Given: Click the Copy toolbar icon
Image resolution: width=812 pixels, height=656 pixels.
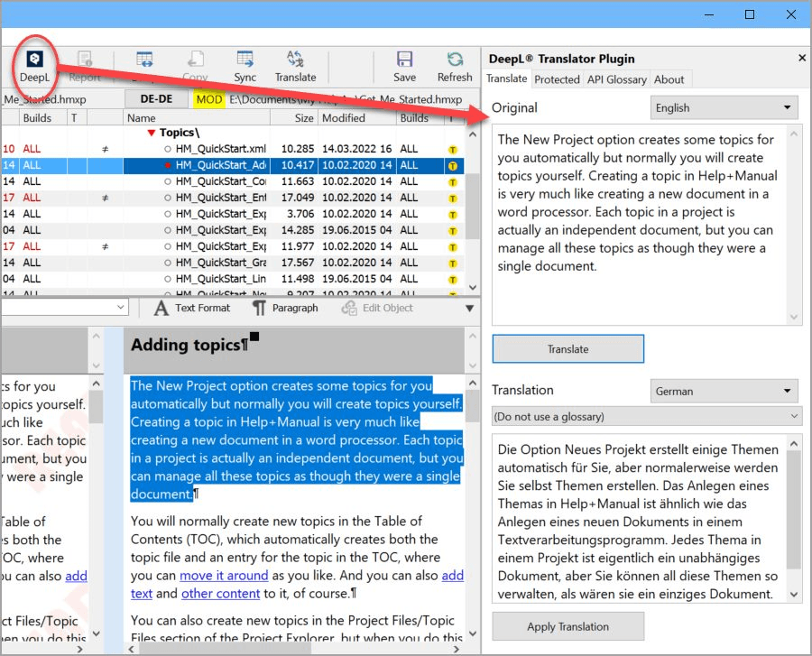Looking at the screenshot, I should tap(195, 66).
